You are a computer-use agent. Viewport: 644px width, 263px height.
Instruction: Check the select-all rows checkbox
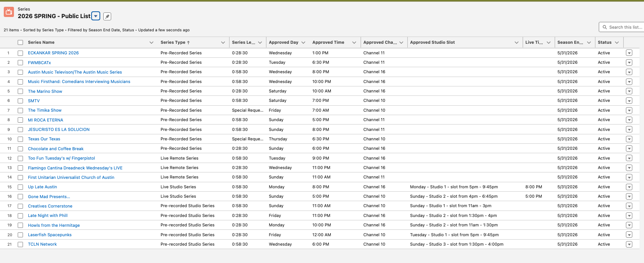(20, 43)
